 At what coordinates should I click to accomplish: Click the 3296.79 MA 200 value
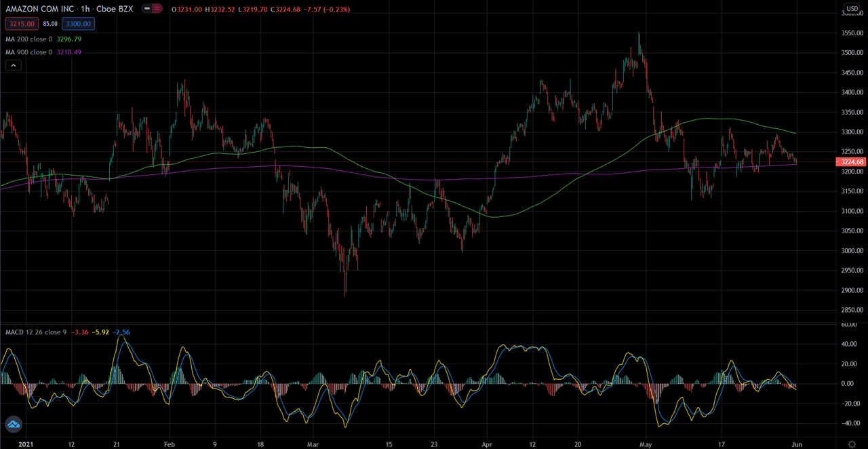68,39
